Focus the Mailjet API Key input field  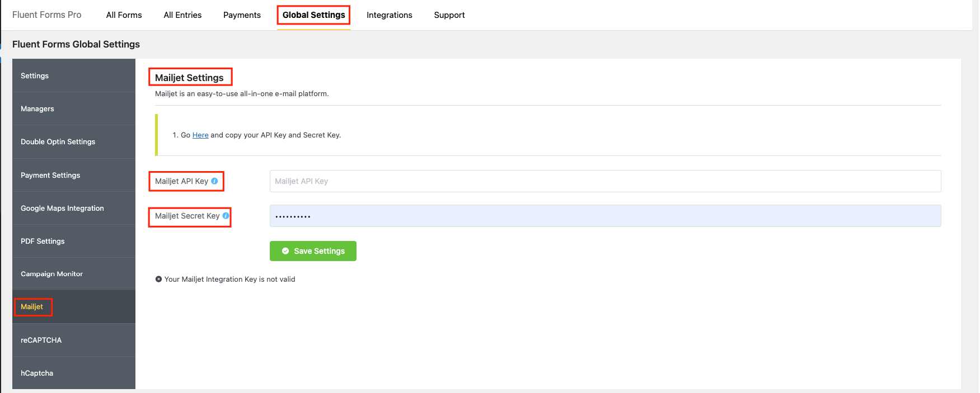pyautogui.click(x=605, y=181)
